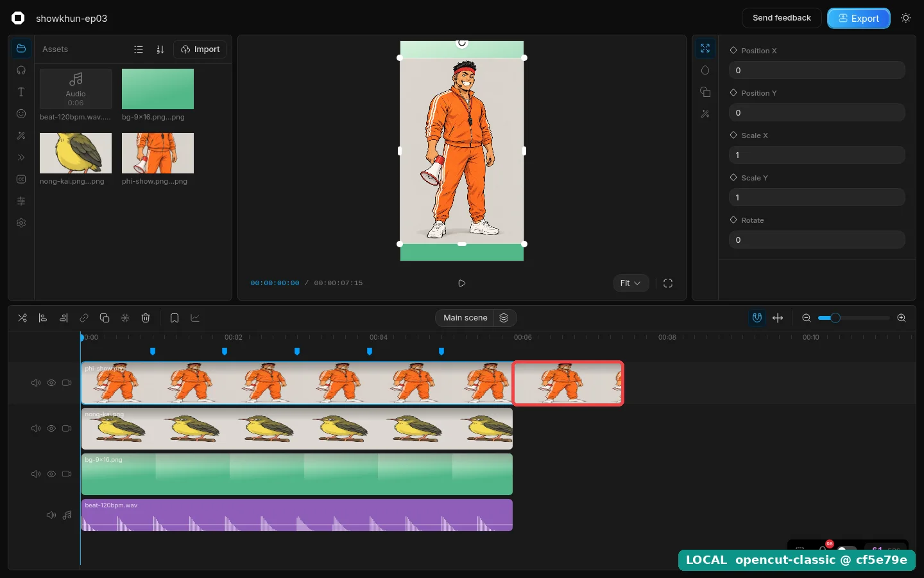This screenshot has width=924, height=578.
Task: Select the bg-9×16.png timeline clip
Action: pyautogui.click(x=297, y=474)
